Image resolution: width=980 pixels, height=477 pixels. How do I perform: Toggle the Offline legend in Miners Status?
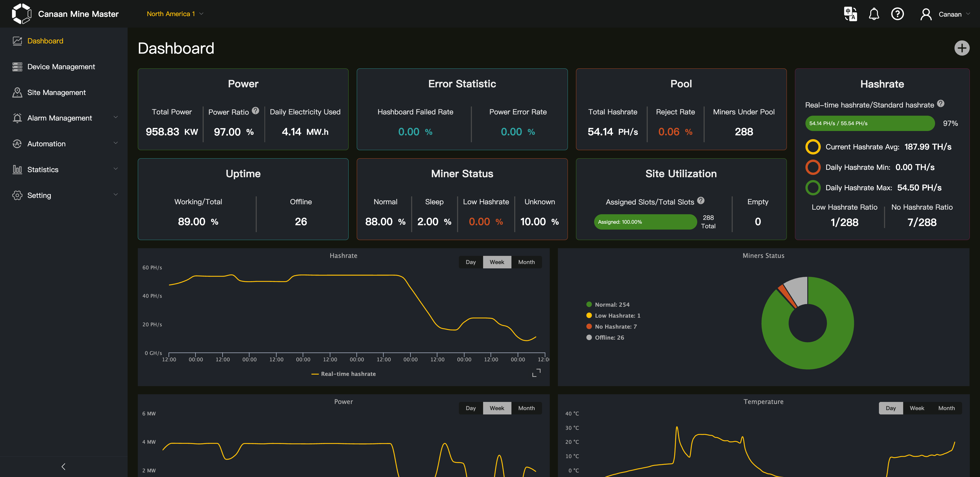pos(605,337)
